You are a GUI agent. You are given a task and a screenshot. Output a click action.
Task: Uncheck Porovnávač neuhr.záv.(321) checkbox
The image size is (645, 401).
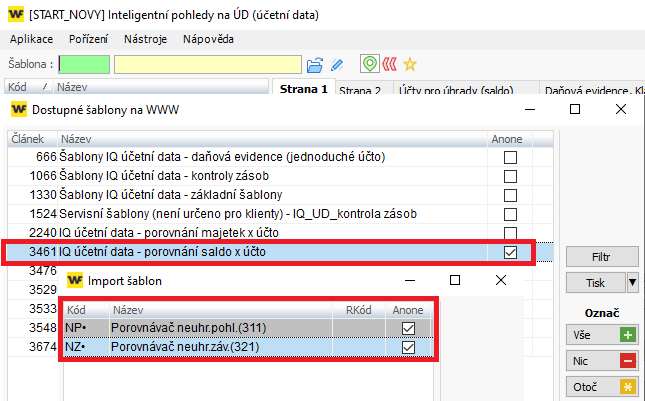tap(407, 347)
